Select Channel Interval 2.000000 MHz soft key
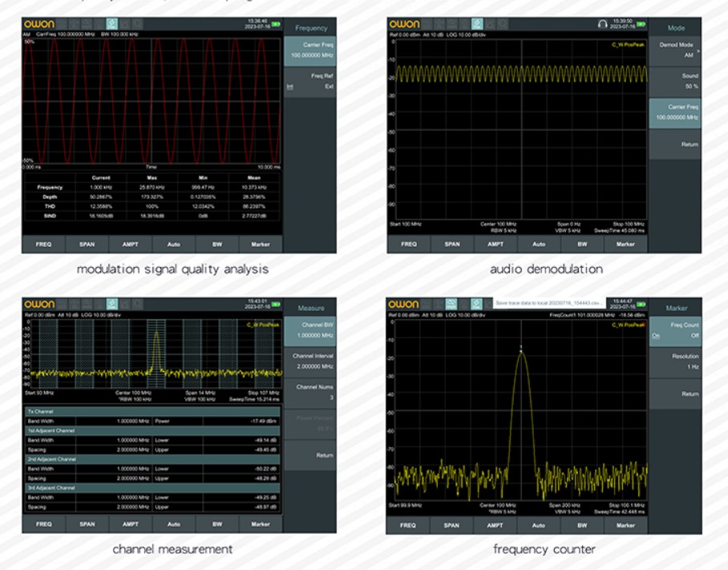This screenshot has height=570, width=728. [310, 362]
